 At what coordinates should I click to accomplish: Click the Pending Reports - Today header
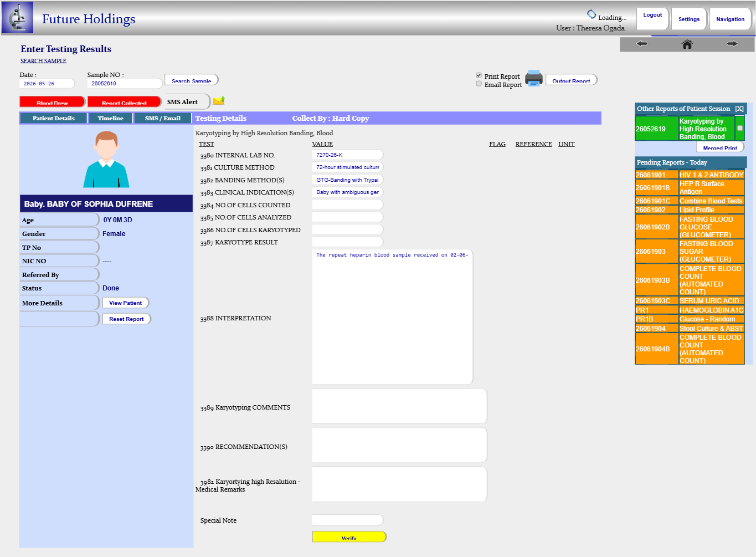coord(691,162)
